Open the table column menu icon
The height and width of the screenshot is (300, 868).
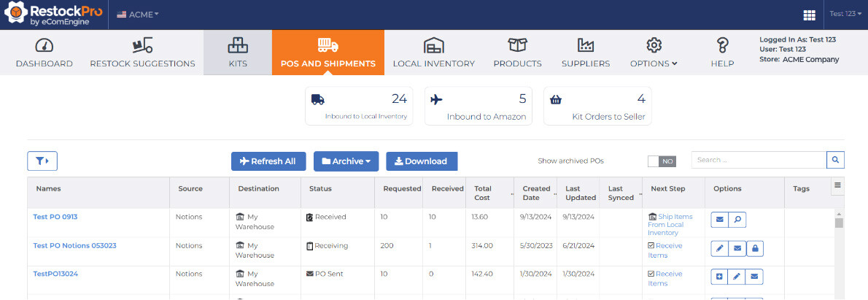point(838,185)
